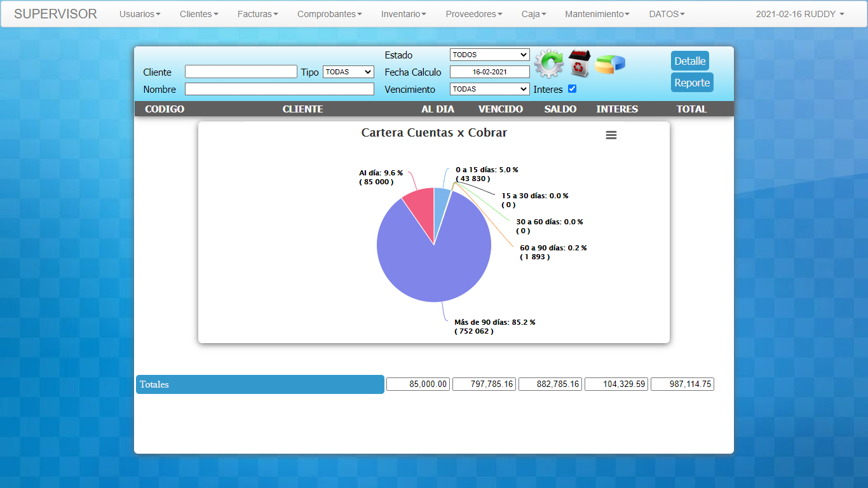Toggle the Interes checkbox

click(572, 89)
